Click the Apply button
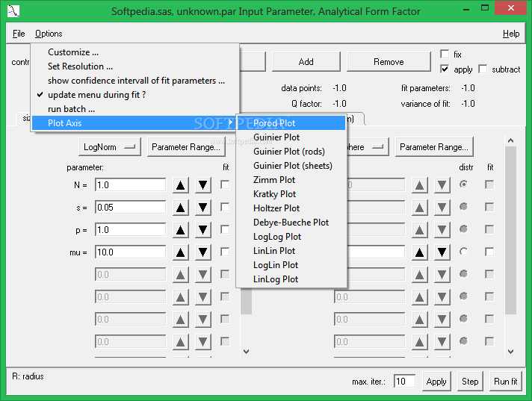 pos(436,382)
